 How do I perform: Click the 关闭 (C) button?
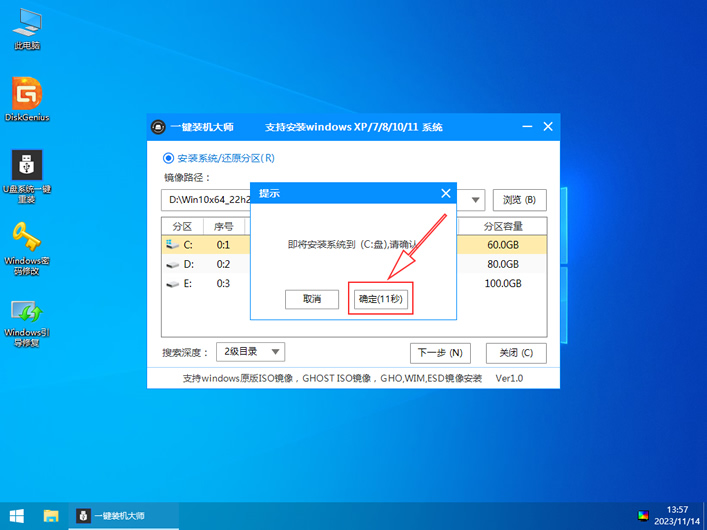pos(516,353)
